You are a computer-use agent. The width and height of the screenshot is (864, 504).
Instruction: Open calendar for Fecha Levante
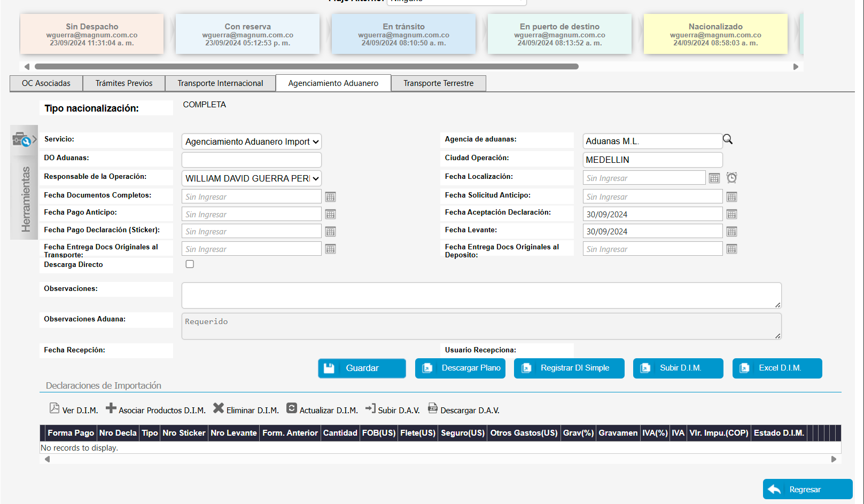click(731, 232)
